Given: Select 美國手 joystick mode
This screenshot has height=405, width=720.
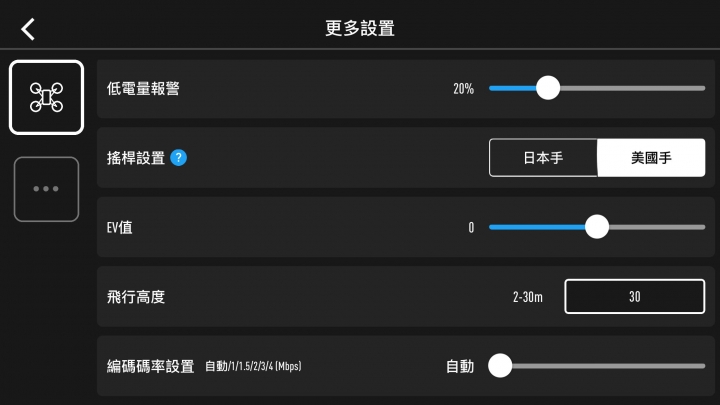Looking at the screenshot, I should click(x=651, y=158).
